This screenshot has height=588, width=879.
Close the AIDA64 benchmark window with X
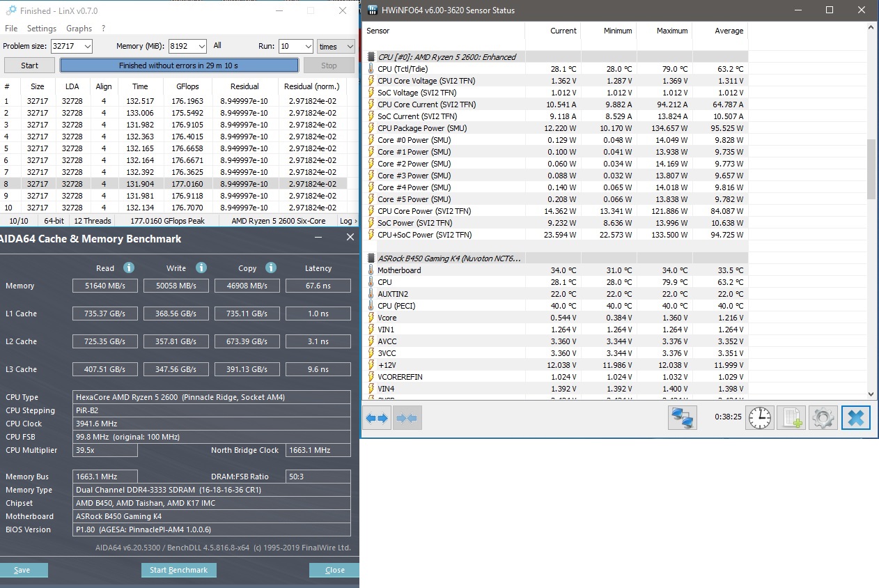click(350, 238)
